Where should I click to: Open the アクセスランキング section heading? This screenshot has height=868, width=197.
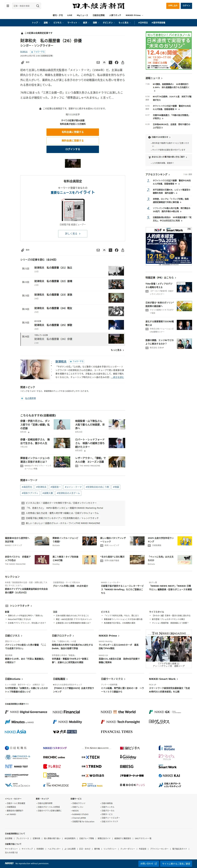158,174
